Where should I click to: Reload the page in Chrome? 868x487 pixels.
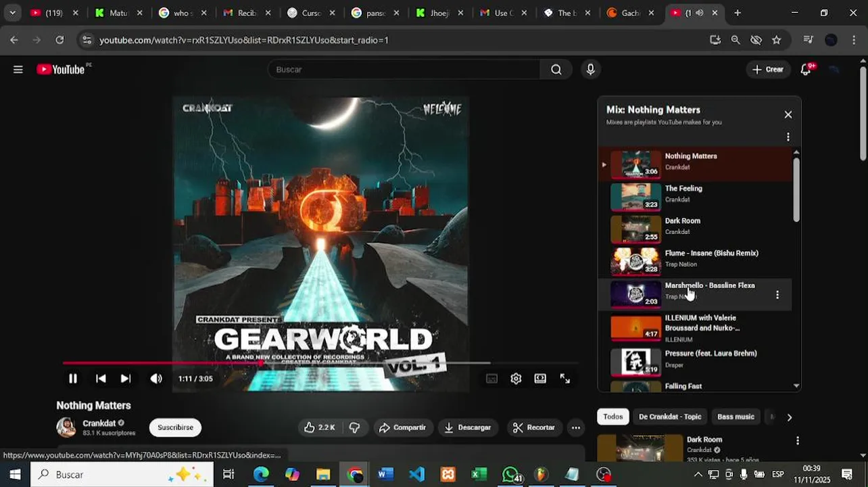(59, 40)
